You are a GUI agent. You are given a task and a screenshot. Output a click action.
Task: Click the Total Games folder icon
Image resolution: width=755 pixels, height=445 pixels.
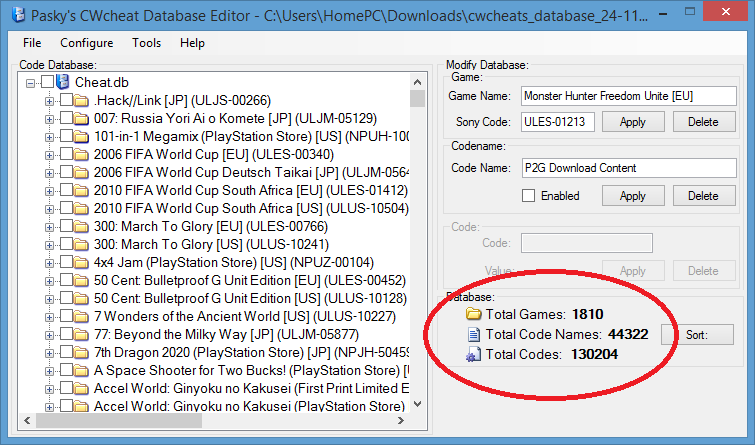pos(474,315)
